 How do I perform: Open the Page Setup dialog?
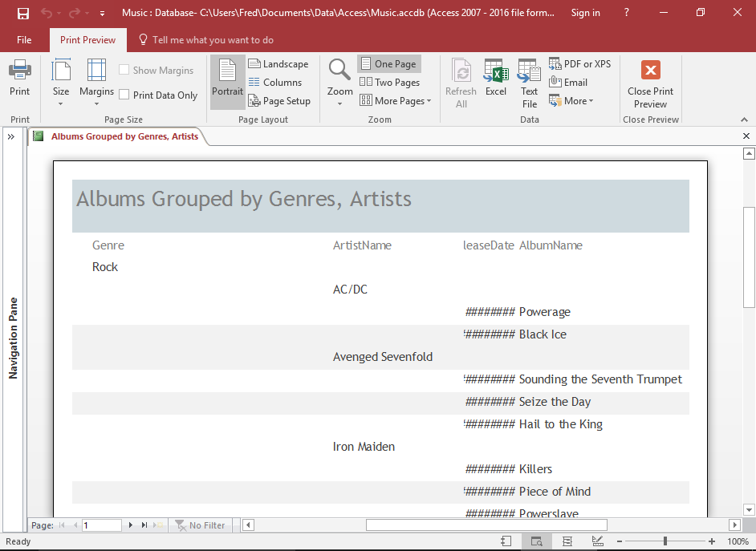pos(278,101)
